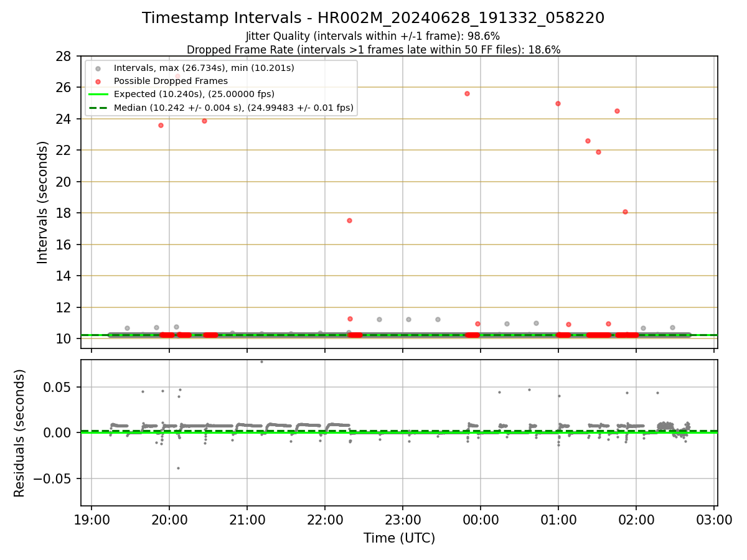747x560 pixels.
Task: Click the legend entry 'Intervals, max (26.734s), min (10.201s)'
Action: pos(204,67)
